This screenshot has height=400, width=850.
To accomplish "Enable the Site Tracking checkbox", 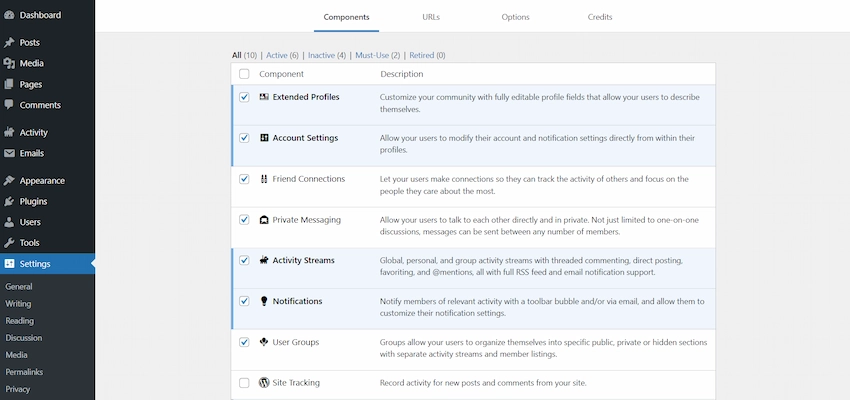I will tap(244, 383).
